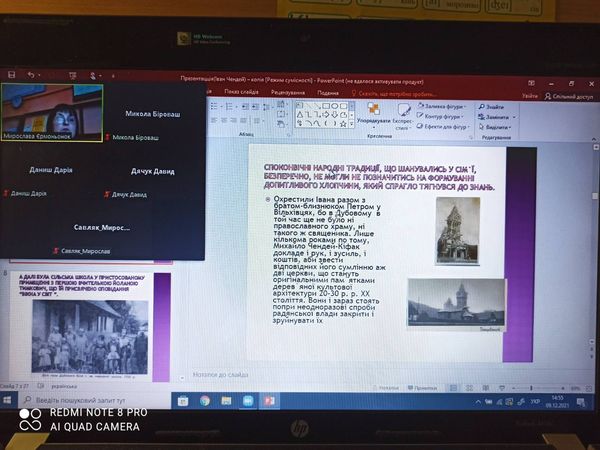Image resolution: width=600 pixels, height=450 pixels.
Task: Click Увійти sign in link
Action: 530,96
